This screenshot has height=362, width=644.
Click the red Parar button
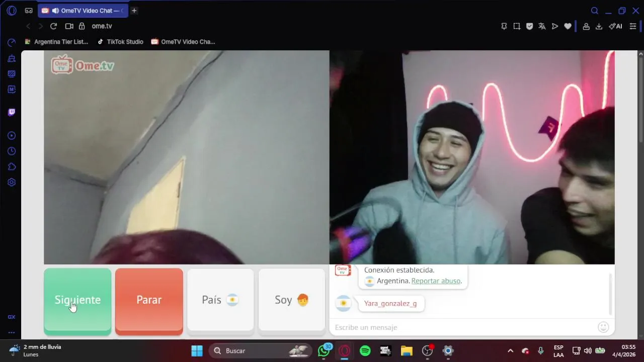pyautogui.click(x=149, y=300)
